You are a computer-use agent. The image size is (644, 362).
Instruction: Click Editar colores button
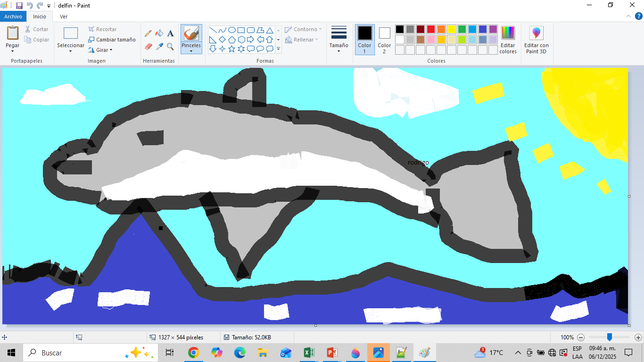[x=508, y=40]
